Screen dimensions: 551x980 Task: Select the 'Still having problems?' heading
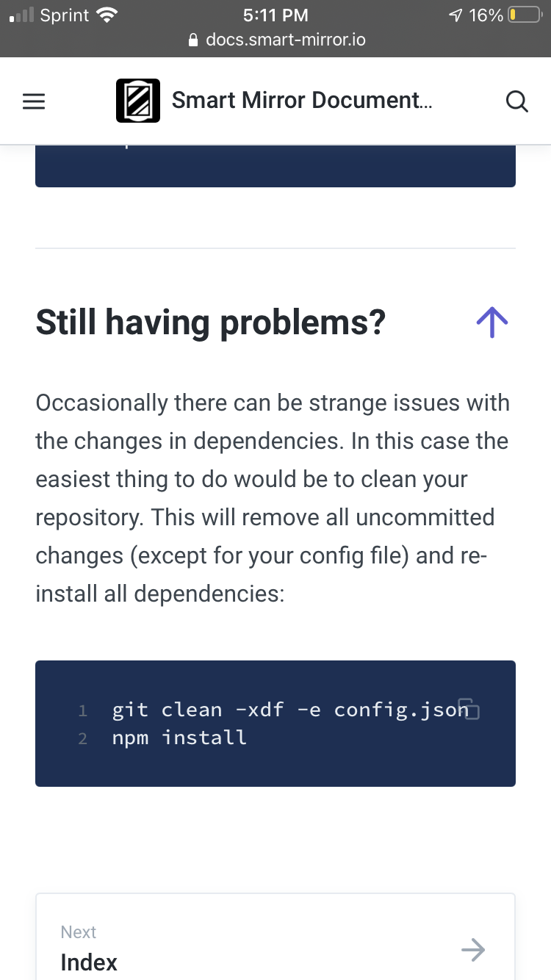(210, 322)
